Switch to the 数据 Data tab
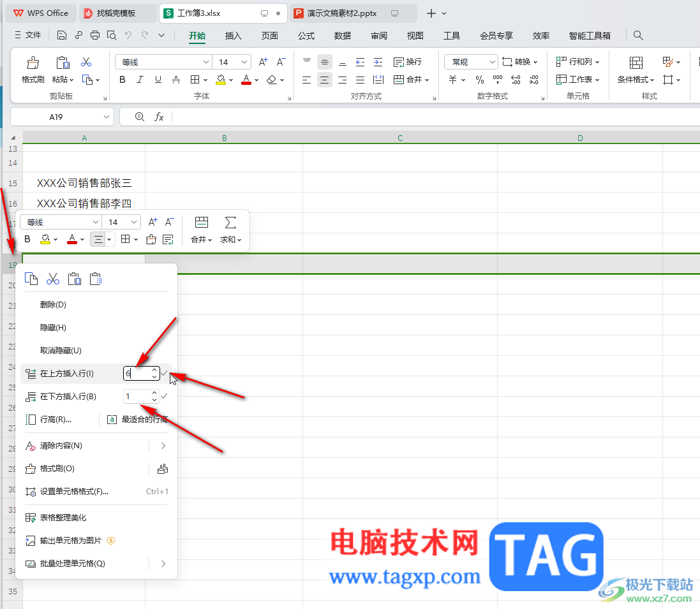The height and width of the screenshot is (609, 700). click(343, 36)
